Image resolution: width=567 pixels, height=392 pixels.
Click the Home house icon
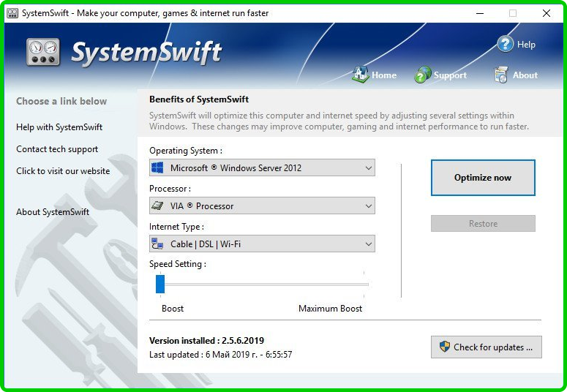click(360, 75)
